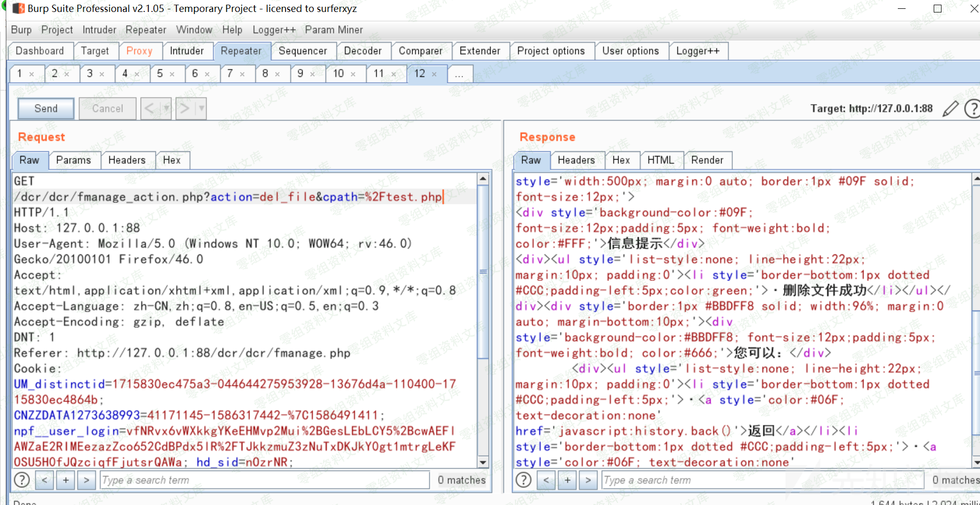Add new Repeater tab with ellipsis

click(459, 74)
